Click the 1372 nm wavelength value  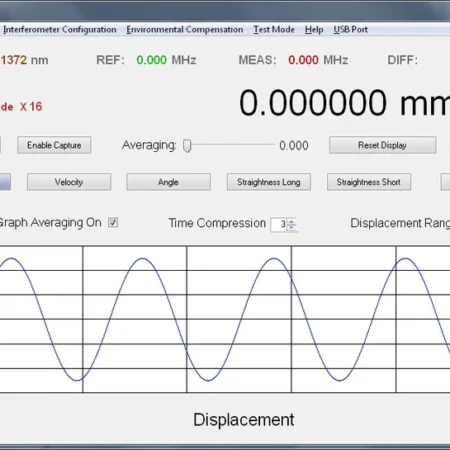24,60
